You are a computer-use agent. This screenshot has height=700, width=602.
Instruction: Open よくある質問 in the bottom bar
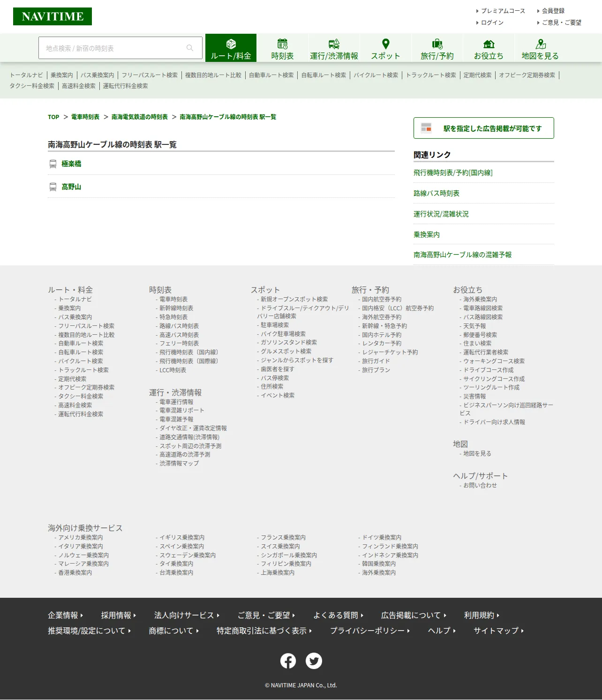point(338,616)
